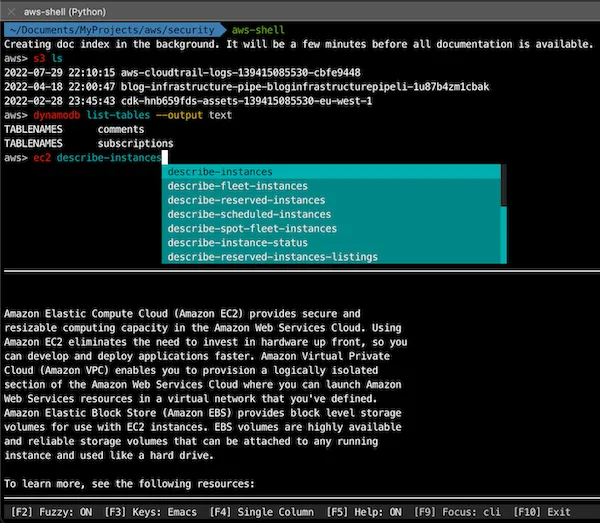Click the 's3 ls' command text

(x=48, y=59)
